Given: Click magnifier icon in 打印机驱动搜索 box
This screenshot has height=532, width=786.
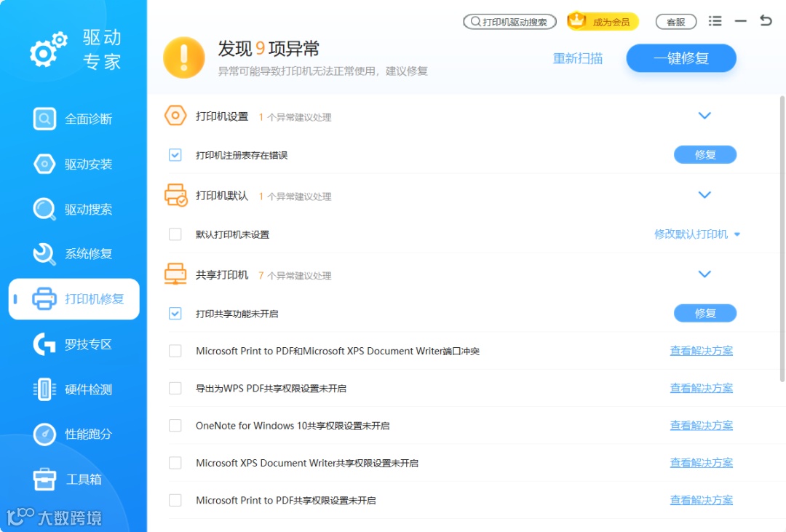Looking at the screenshot, I should tap(475, 22).
